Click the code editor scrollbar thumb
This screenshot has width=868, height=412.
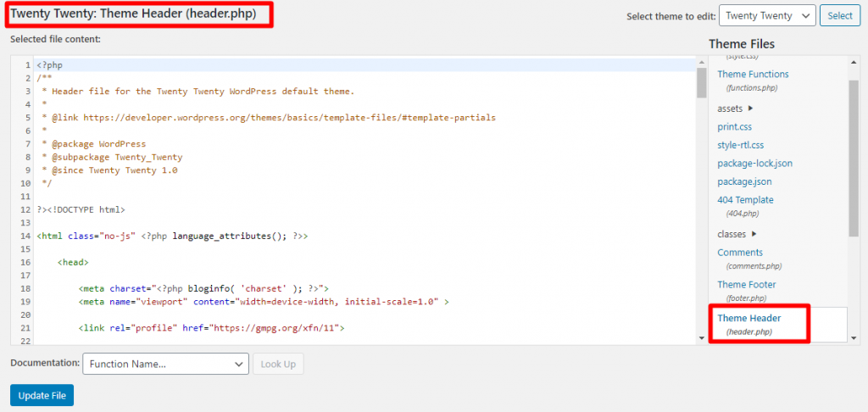(701, 82)
